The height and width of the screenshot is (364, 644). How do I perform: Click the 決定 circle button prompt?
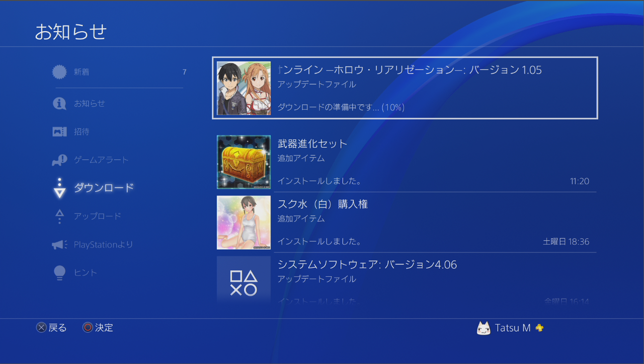[x=98, y=328]
